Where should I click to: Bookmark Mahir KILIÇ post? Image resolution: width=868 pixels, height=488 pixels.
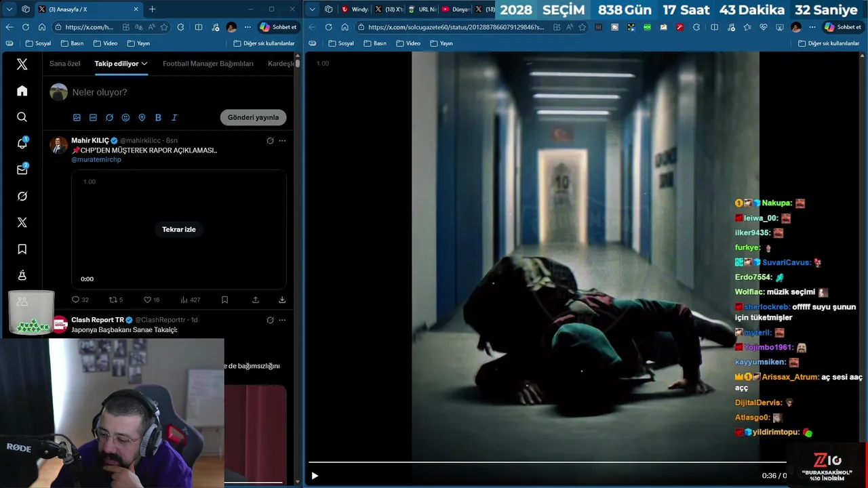(224, 300)
